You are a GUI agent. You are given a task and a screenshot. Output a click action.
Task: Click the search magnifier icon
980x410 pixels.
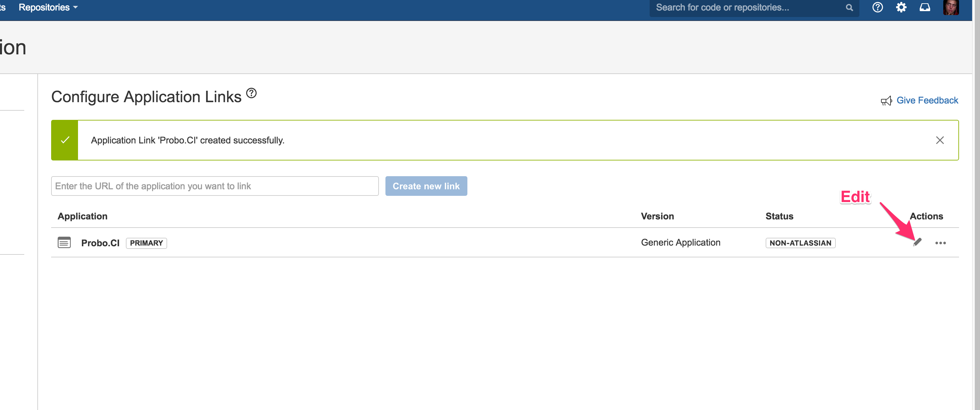(x=849, y=8)
